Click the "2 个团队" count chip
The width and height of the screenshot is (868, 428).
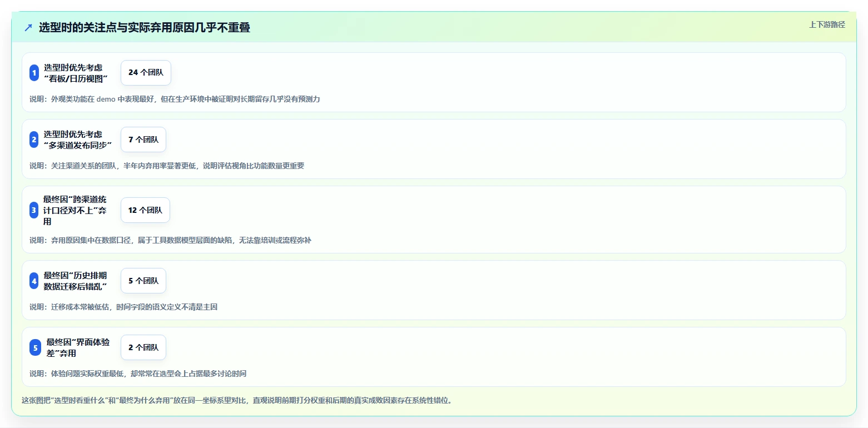click(x=143, y=347)
